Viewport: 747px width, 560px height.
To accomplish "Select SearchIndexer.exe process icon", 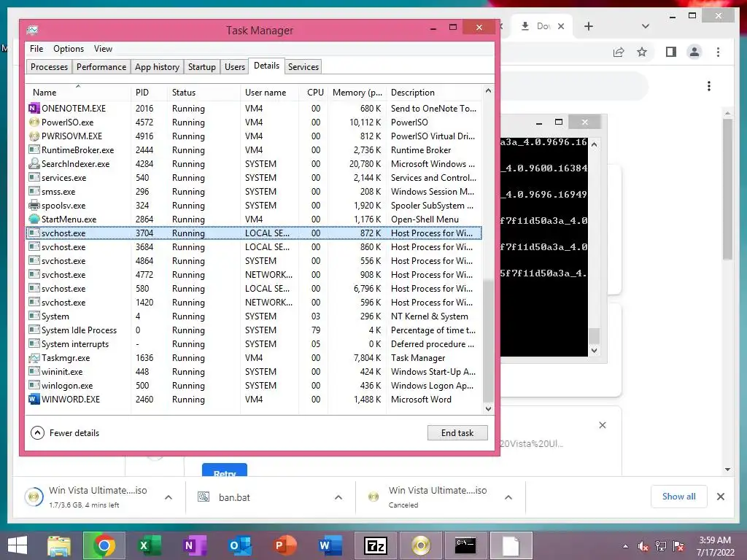I will [34, 163].
